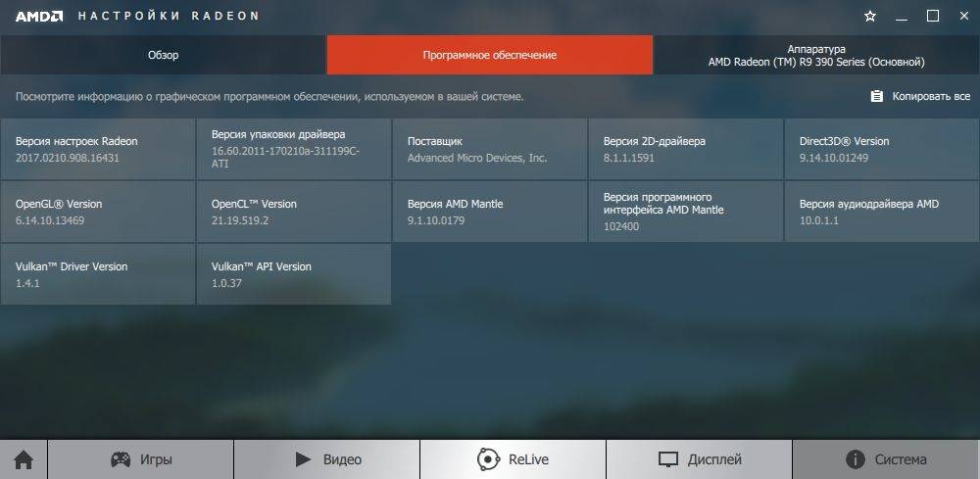
Task: Click Vulkan™ Driver Version label
Action: pyautogui.click(x=72, y=266)
